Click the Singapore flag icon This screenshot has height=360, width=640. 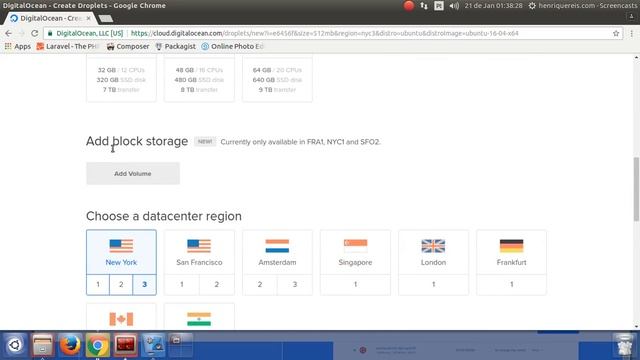[x=355, y=246]
